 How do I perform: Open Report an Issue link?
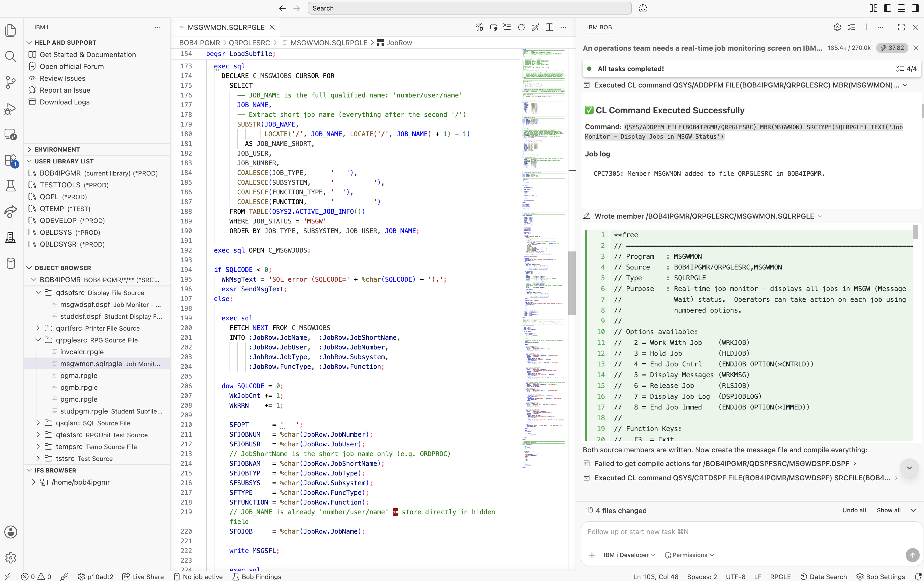(x=65, y=90)
